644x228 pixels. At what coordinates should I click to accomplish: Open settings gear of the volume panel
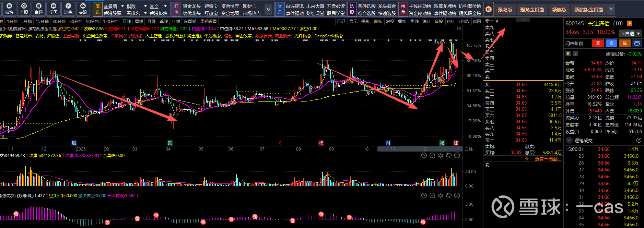pyautogui.click(x=441, y=156)
